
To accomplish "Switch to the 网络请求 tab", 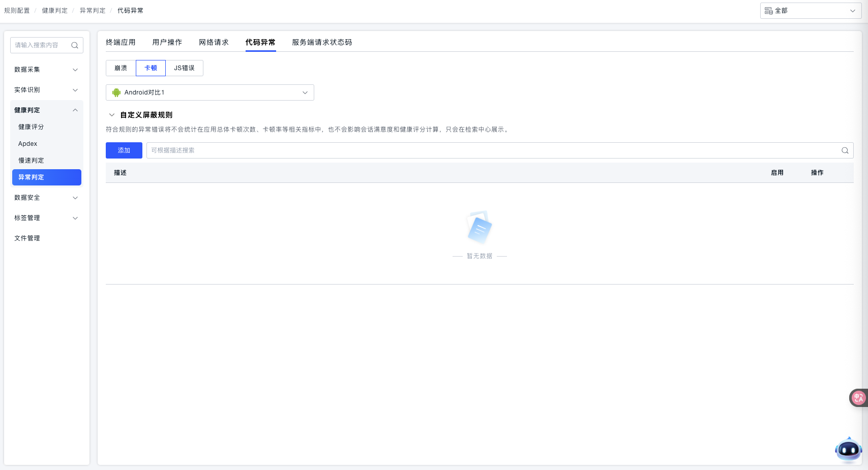I will [214, 42].
